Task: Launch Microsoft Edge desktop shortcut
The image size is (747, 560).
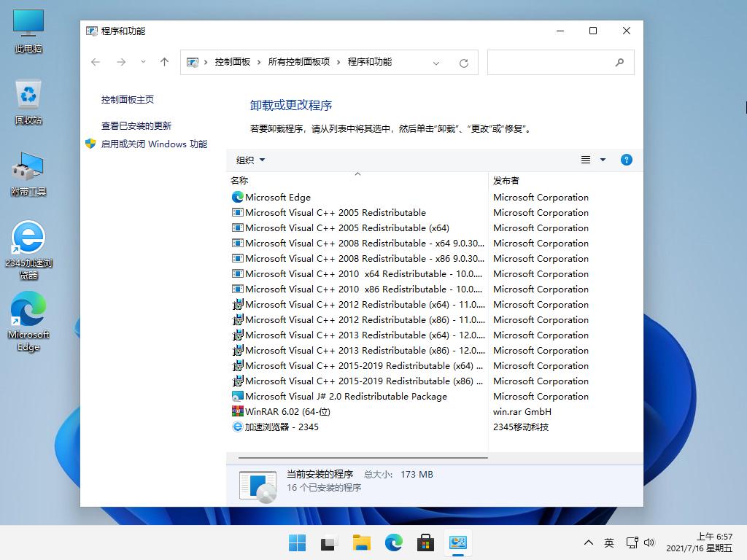Action: [28, 322]
